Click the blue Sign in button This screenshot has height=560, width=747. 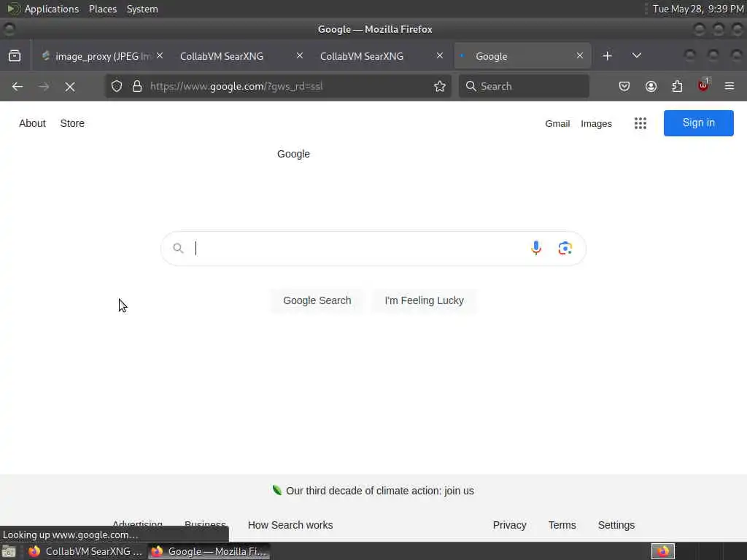(x=698, y=122)
